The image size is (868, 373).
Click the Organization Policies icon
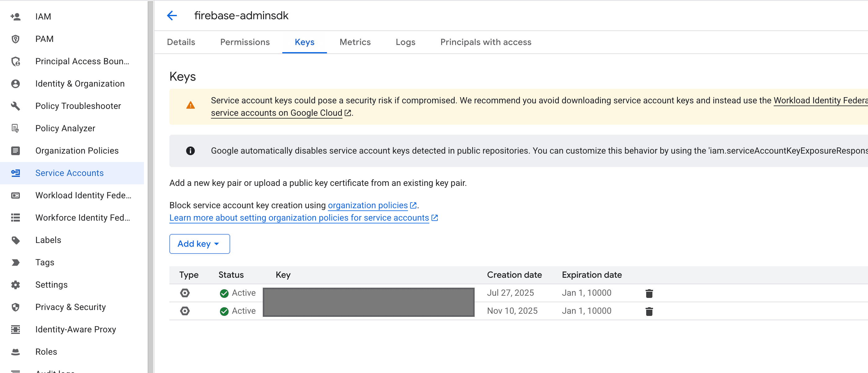tap(16, 151)
